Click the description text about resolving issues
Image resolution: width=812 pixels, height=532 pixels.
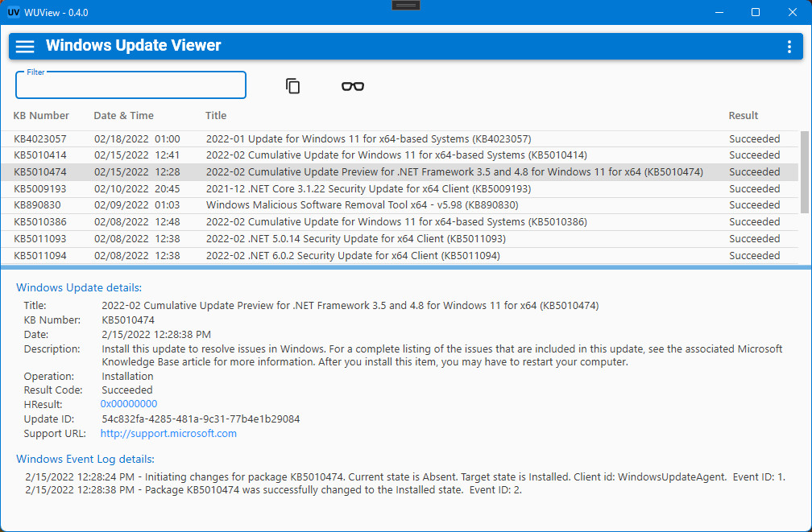tap(441, 355)
